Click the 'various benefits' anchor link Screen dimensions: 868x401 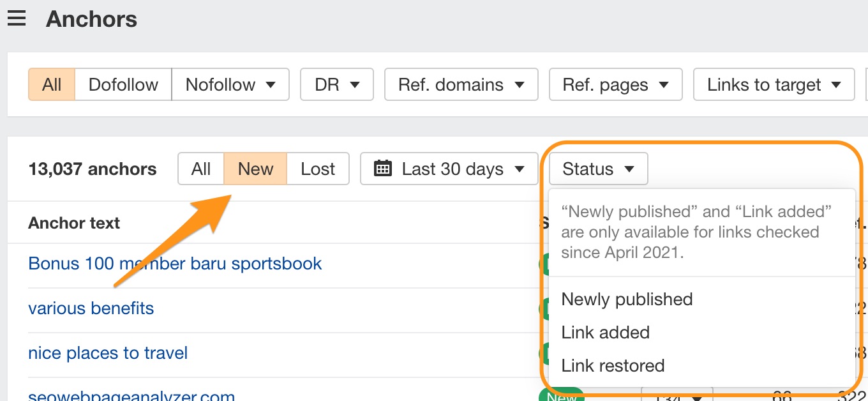(91, 308)
